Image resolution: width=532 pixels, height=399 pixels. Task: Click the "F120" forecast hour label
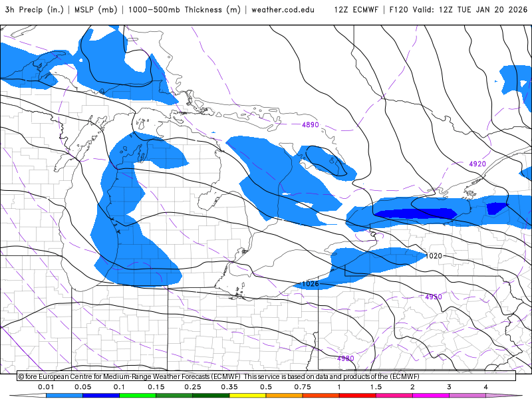pos(399,10)
